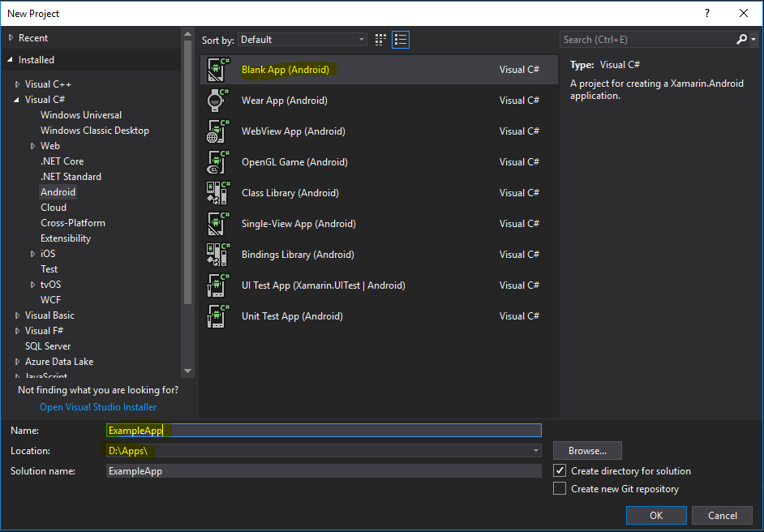This screenshot has width=764, height=532.
Task: Select the .NET Core category
Action: [62, 161]
